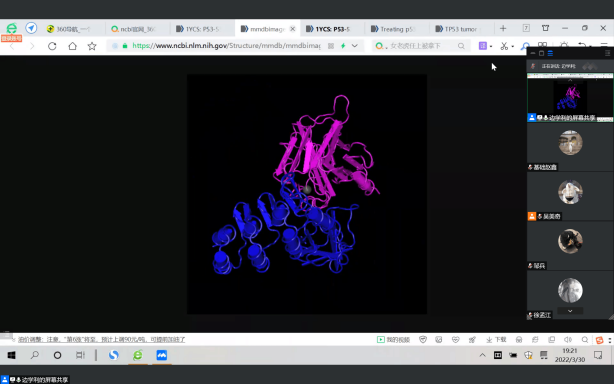This screenshot has height=384, width=614.
Task: Open Task View on the taskbar
Action: [80, 355]
